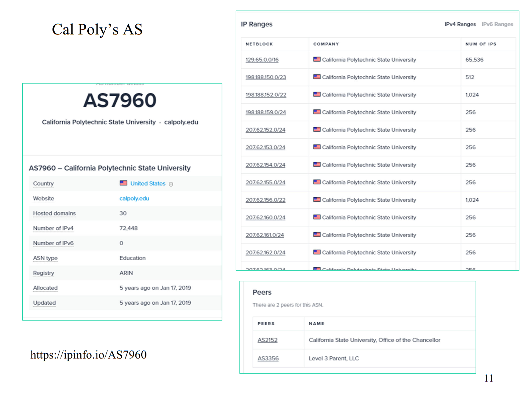532x393 pixels.
Task: Open netblock 198.188.152.0/22
Action: pos(266,95)
